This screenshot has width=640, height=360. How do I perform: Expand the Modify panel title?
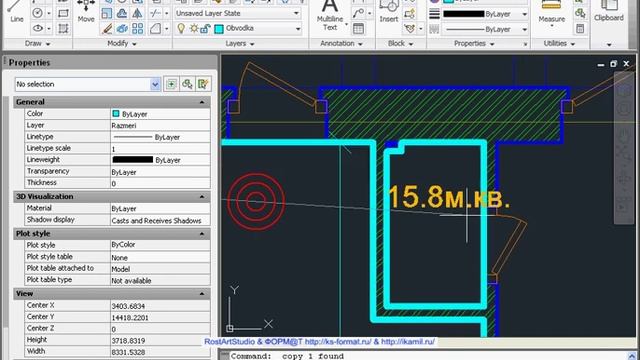click(122, 43)
